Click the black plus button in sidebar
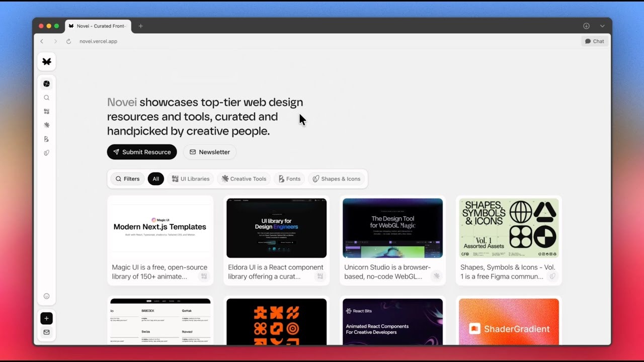Image resolution: width=644 pixels, height=362 pixels. click(x=47, y=318)
